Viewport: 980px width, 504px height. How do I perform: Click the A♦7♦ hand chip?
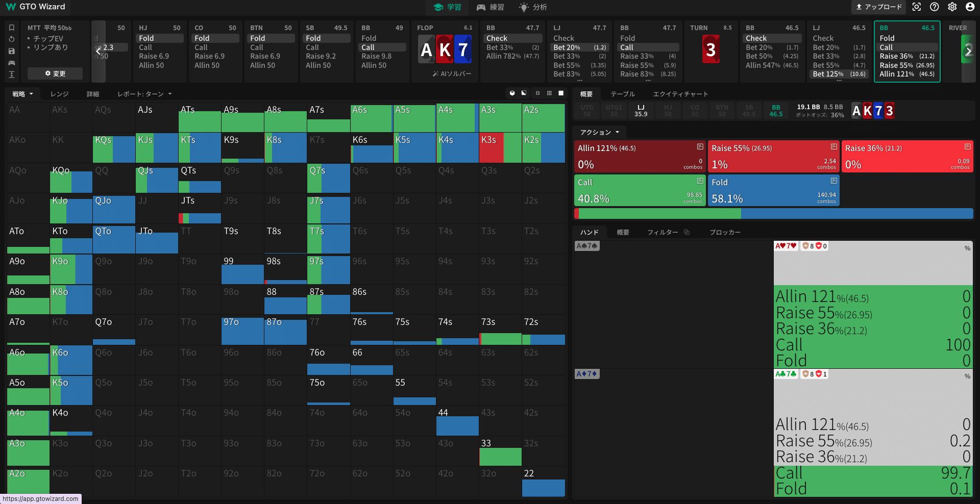(587, 374)
